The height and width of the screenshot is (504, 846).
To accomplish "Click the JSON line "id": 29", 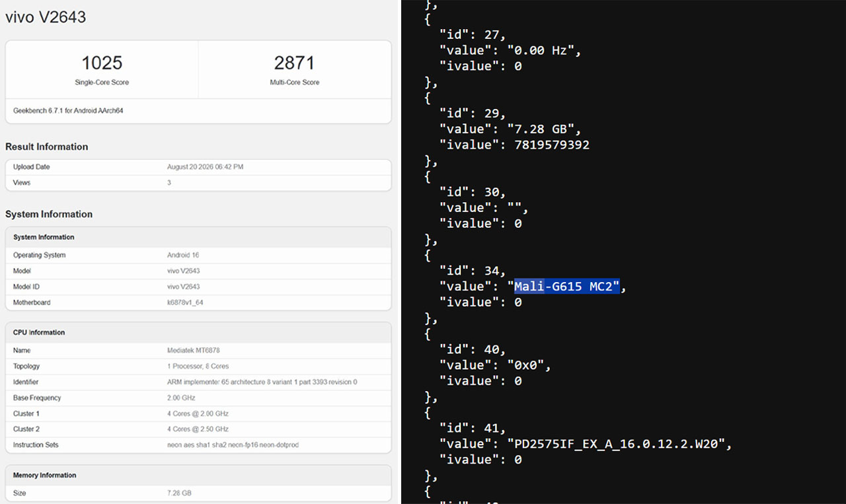I will pyautogui.click(x=473, y=113).
